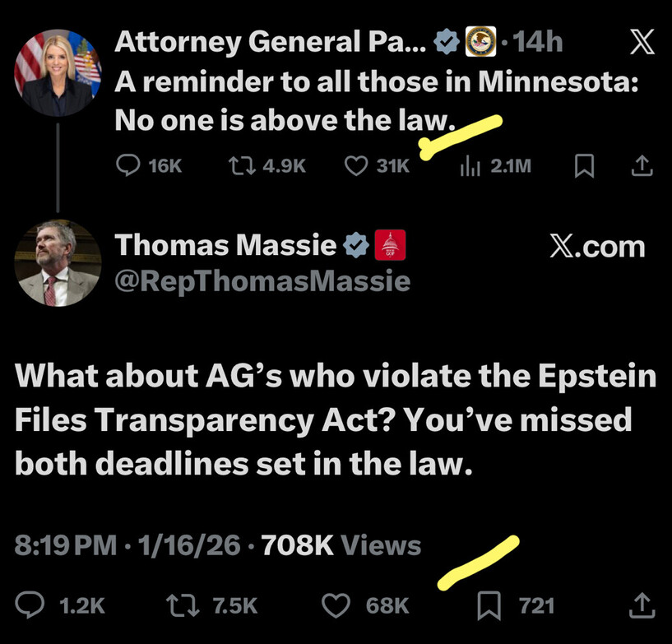Image resolution: width=672 pixels, height=644 pixels.
Task: Share Thomas Massie's post
Action: pyautogui.click(x=641, y=606)
